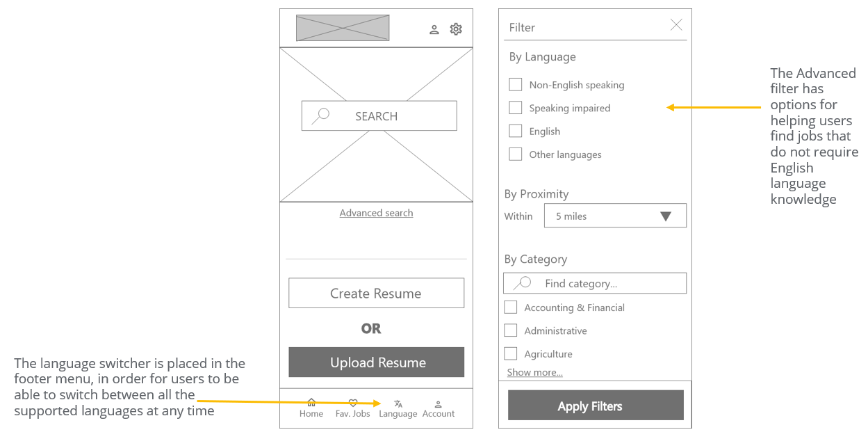
Task: Click the user profile icon in header
Action: 434,29
